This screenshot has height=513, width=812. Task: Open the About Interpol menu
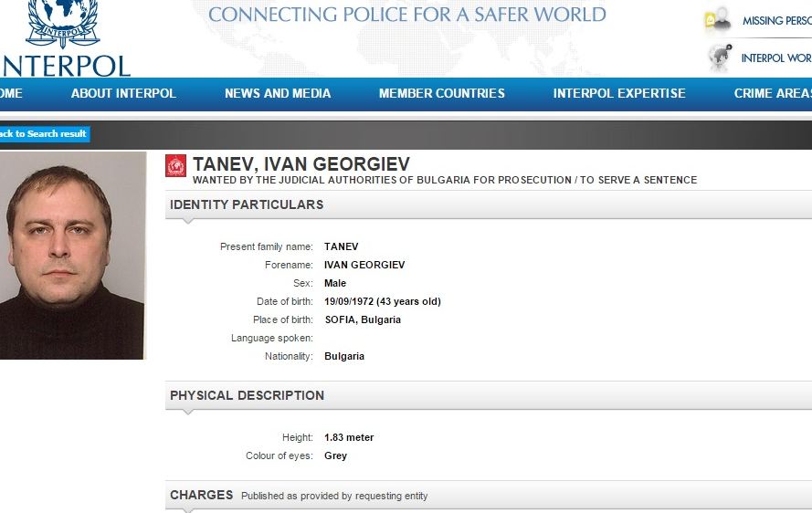coord(123,93)
